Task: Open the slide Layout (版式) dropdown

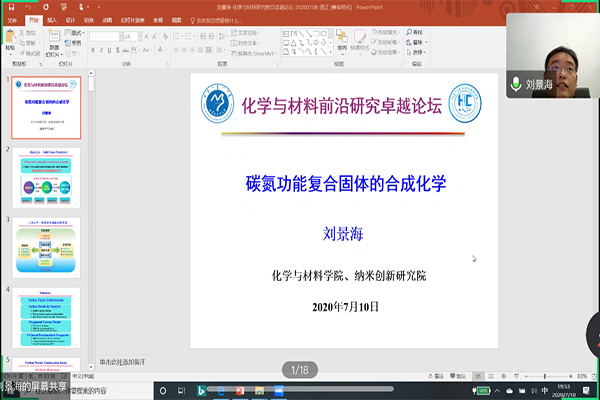Action: click(78, 32)
